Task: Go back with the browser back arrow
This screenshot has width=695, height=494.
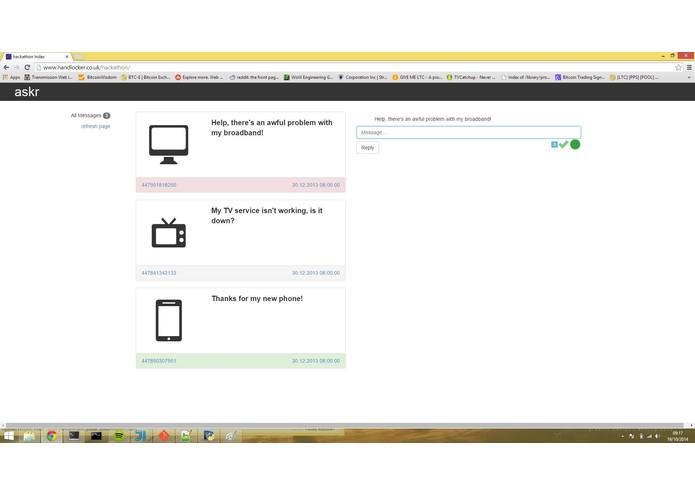Action: click(x=6, y=67)
